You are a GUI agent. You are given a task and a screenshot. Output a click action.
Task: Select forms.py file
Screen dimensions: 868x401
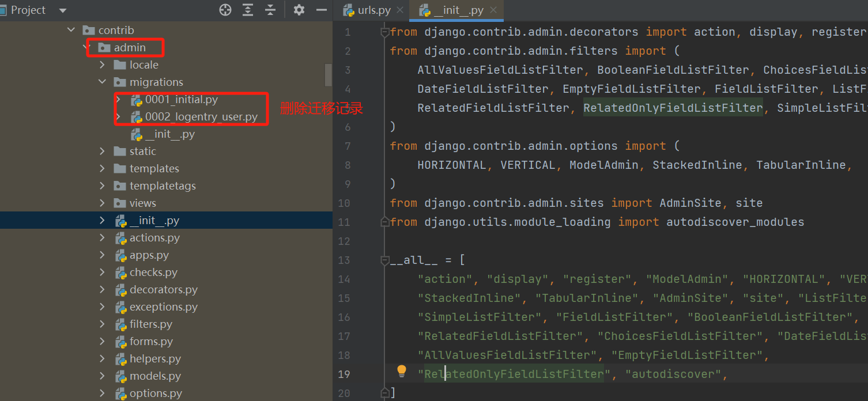pyautogui.click(x=151, y=341)
